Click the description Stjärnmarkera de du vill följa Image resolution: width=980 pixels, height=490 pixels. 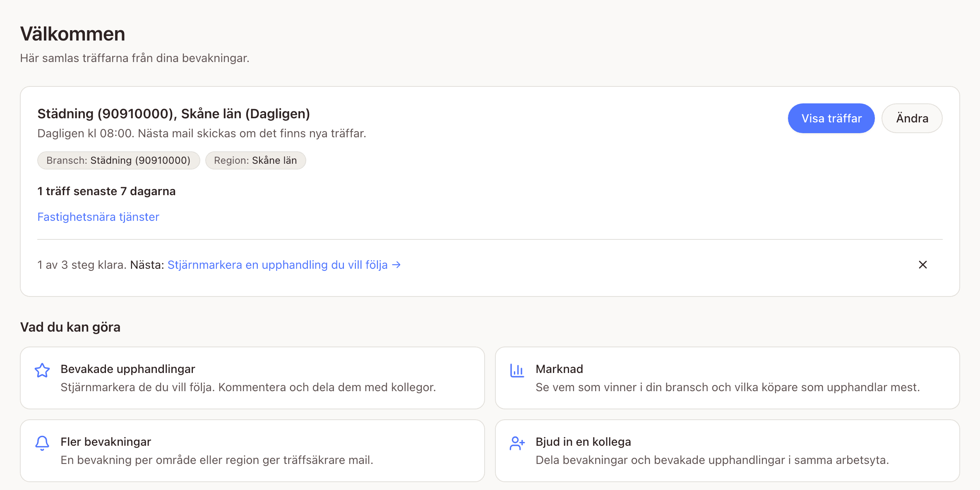click(248, 387)
